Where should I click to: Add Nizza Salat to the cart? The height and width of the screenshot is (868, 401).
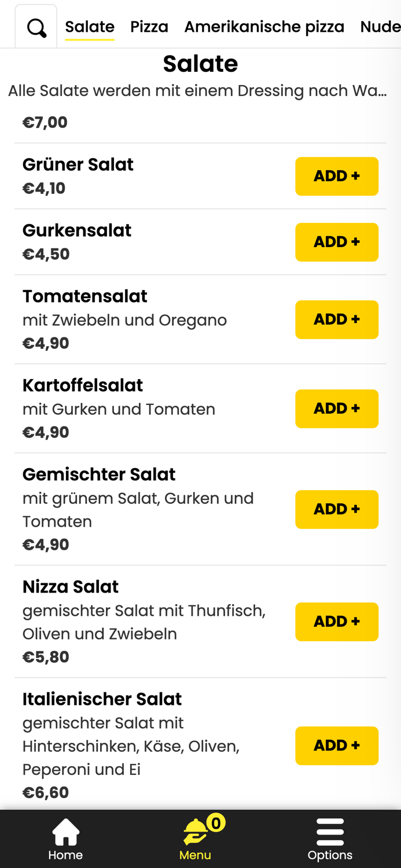337,621
